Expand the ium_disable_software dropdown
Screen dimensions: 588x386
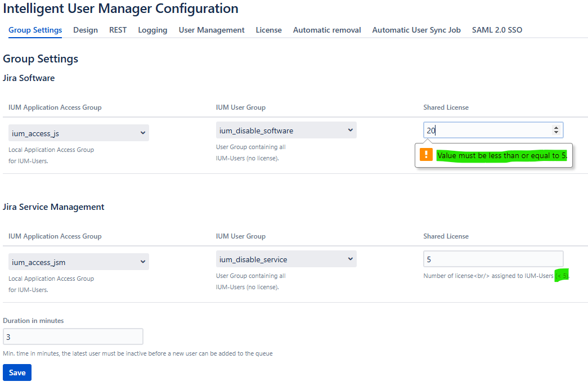click(286, 131)
